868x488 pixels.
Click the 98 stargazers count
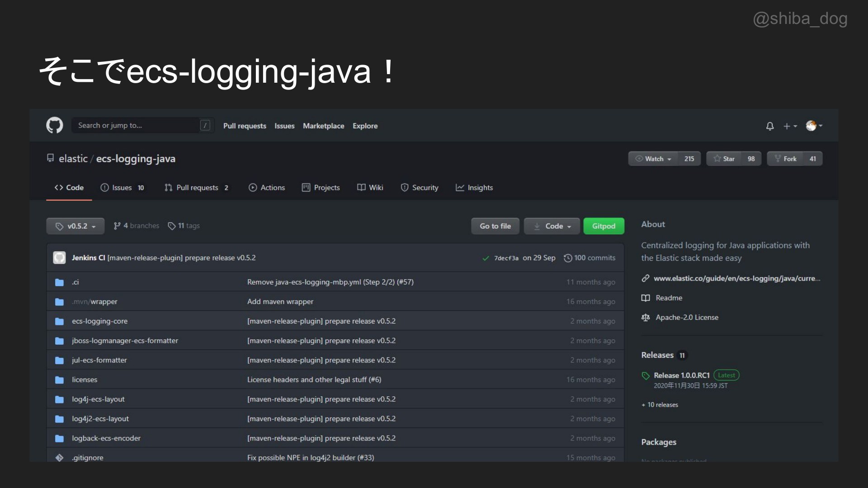tap(751, 159)
